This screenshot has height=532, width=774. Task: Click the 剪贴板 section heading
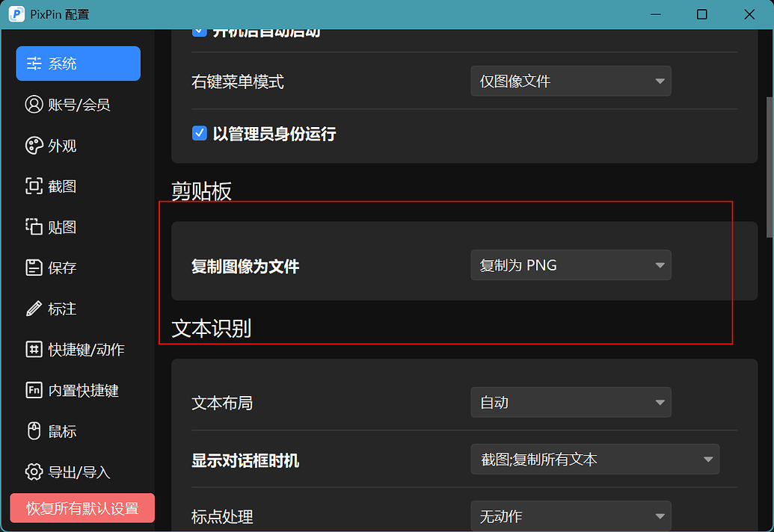tap(201, 191)
